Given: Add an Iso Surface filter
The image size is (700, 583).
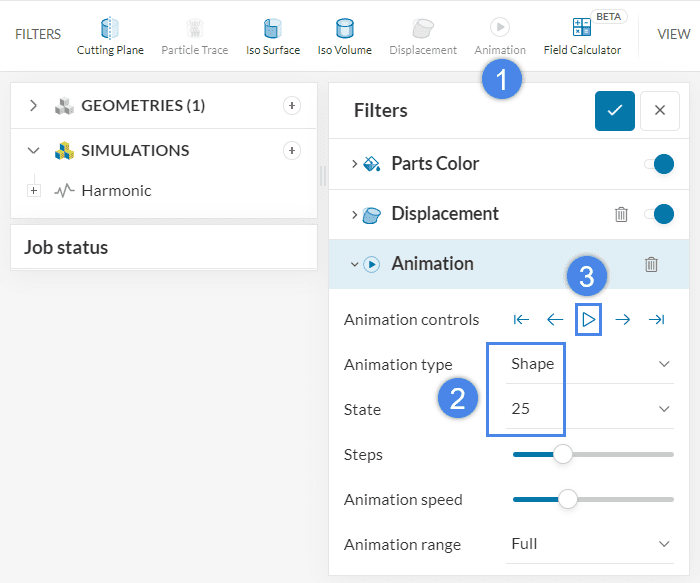Looking at the screenshot, I should coord(273,36).
